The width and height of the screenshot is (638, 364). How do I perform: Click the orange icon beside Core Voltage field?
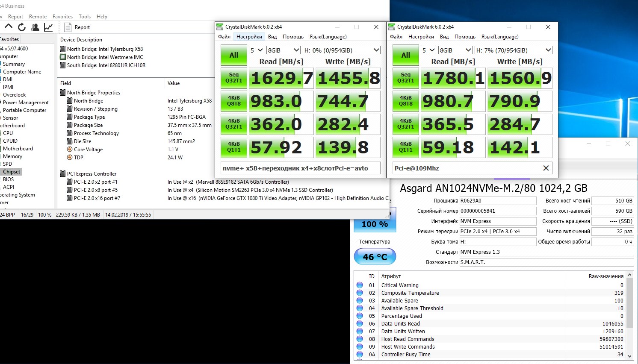pyautogui.click(x=70, y=150)
